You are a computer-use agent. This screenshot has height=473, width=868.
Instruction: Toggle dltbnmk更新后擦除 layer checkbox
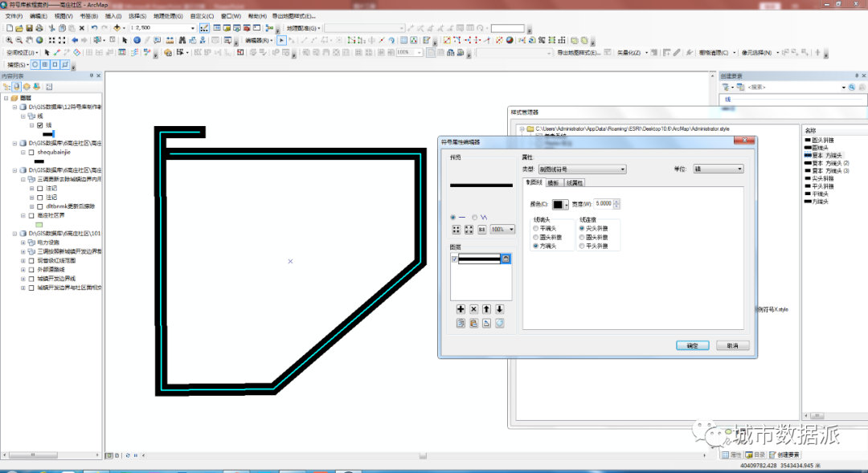click(40, 206)
